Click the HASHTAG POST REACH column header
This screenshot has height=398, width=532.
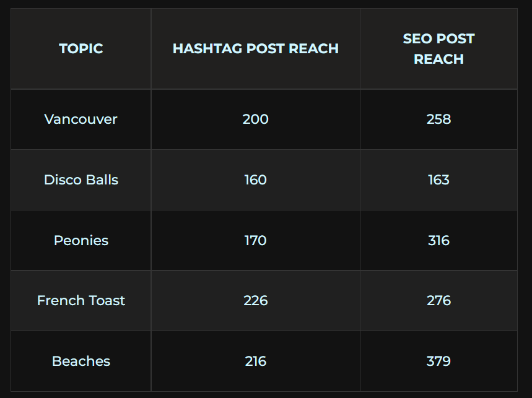click(x=256, y=49)
